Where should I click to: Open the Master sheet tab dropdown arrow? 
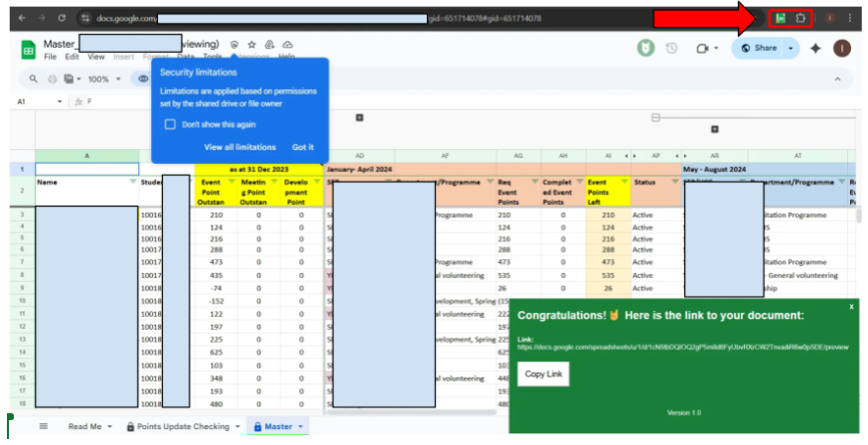tap(301, 426)
